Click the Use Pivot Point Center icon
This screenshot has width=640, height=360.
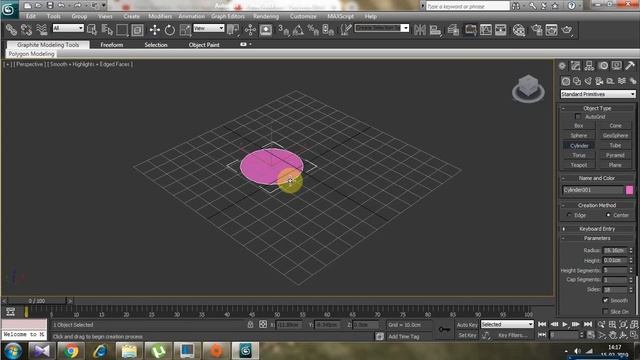coord(233,30)
